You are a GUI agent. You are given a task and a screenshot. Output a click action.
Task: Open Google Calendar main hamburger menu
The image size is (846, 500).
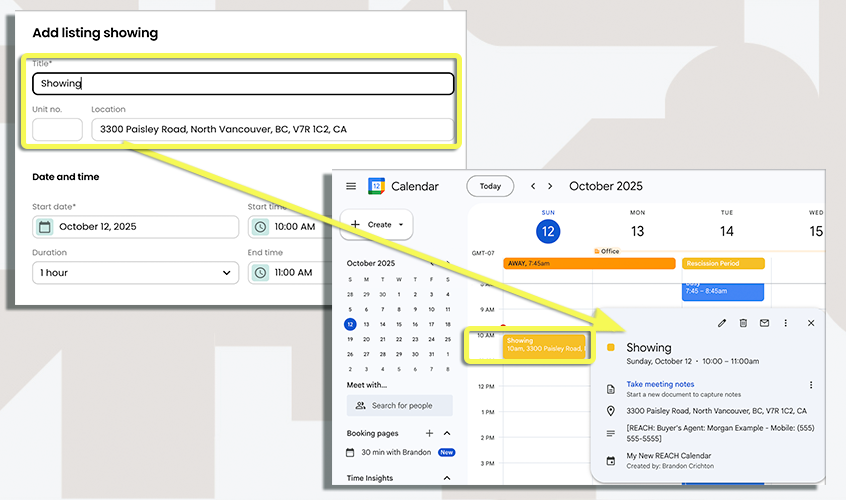pyautogui.click(x=351, y=186)
